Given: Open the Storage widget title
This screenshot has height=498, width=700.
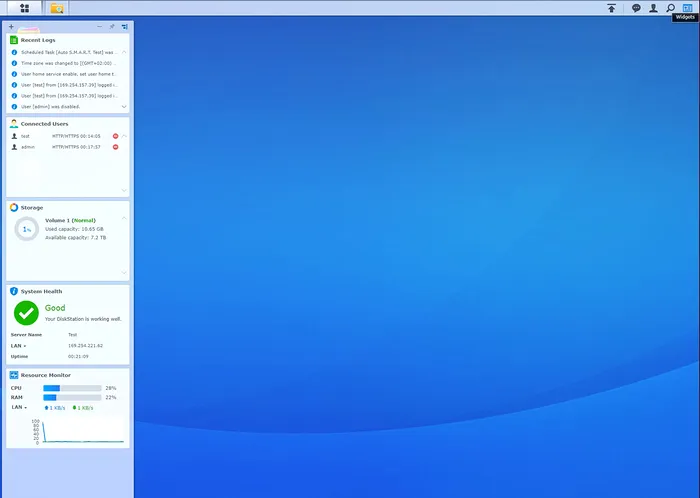Looking at the screenshot, I should pos(32,208).
